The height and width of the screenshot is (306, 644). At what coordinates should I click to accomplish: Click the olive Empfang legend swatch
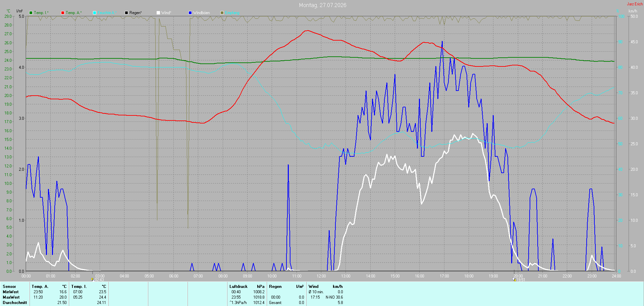(x=222, y=13)
